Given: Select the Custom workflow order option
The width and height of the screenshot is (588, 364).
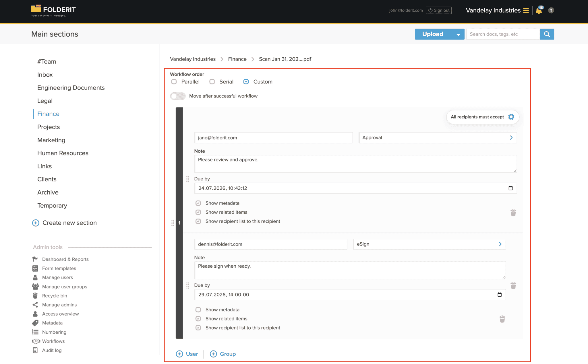Looking at the screenshot, I should (x=246, y=82).
